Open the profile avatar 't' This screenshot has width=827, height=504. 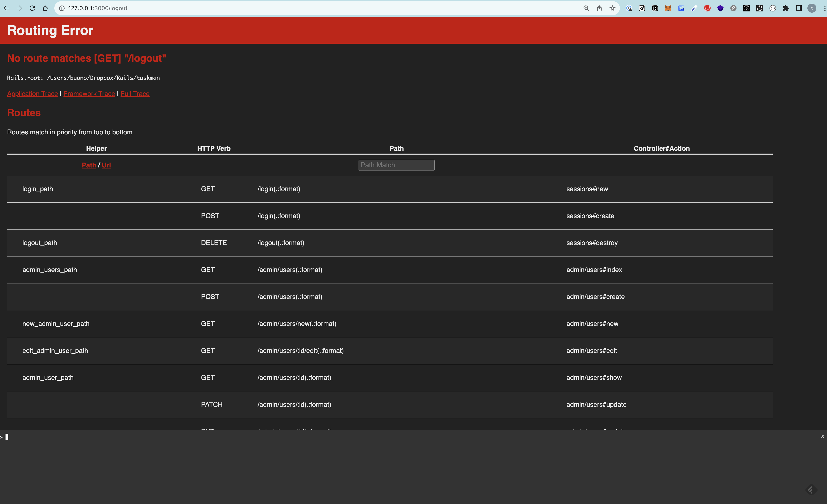click(812, 8)
